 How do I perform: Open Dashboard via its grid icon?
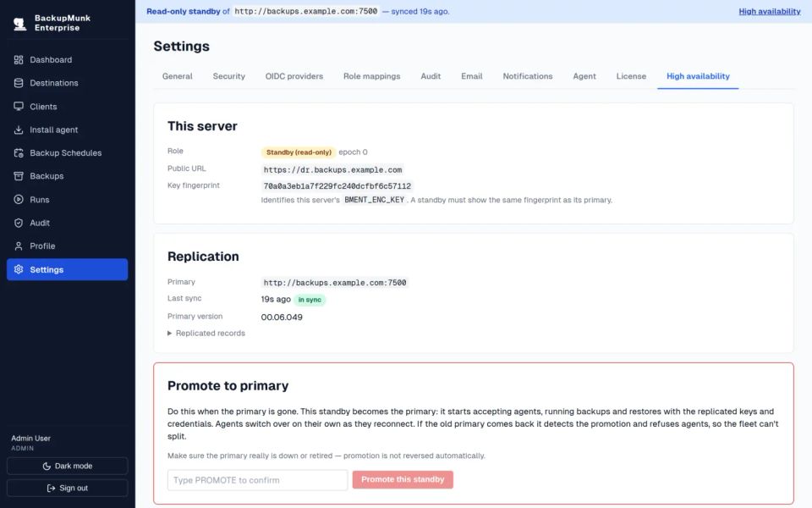click(x=19, y=59)
